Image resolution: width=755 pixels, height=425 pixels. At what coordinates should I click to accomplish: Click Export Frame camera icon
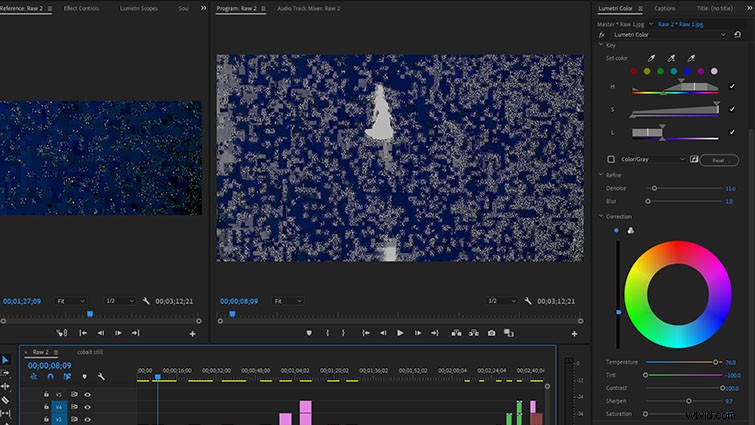[x=491, y=333]
